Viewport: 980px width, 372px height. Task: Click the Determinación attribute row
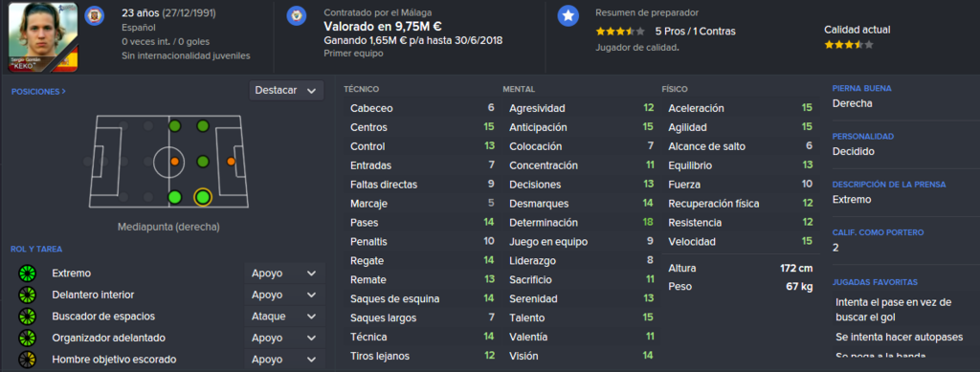coord(581,223)
